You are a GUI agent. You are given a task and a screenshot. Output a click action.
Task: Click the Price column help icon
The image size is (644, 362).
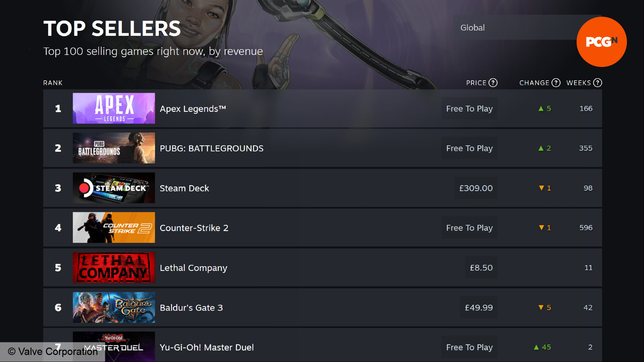point(493,83)
